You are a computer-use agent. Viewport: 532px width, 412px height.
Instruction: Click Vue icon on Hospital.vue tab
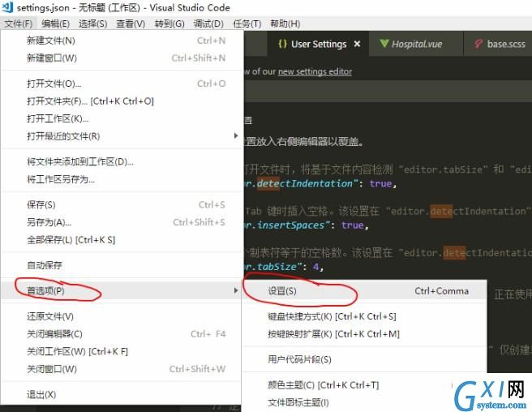pyautogui.click(x=384, y=44)
